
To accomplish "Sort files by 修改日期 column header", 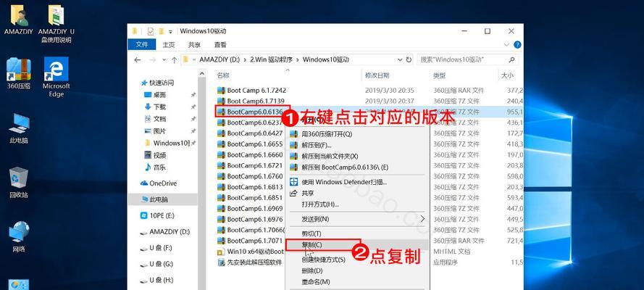I will pos(377,75).
